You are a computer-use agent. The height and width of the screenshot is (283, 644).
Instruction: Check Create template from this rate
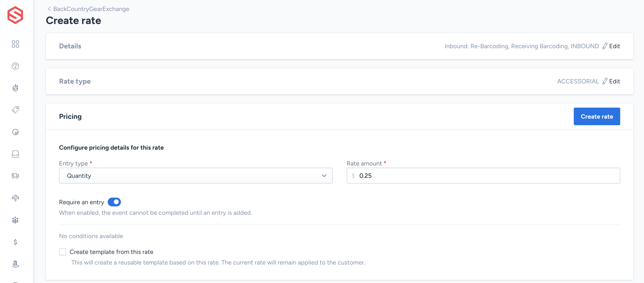point(63,252)
